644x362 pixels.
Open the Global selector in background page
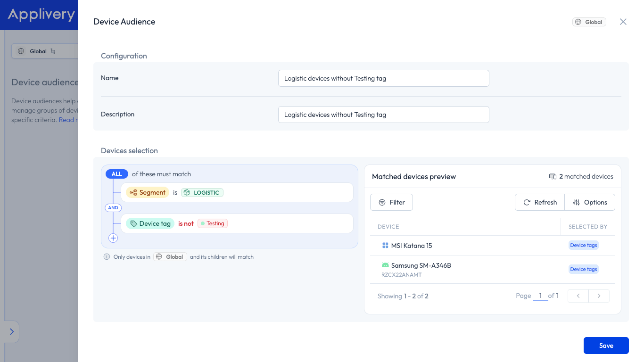(x=44, y=51)
